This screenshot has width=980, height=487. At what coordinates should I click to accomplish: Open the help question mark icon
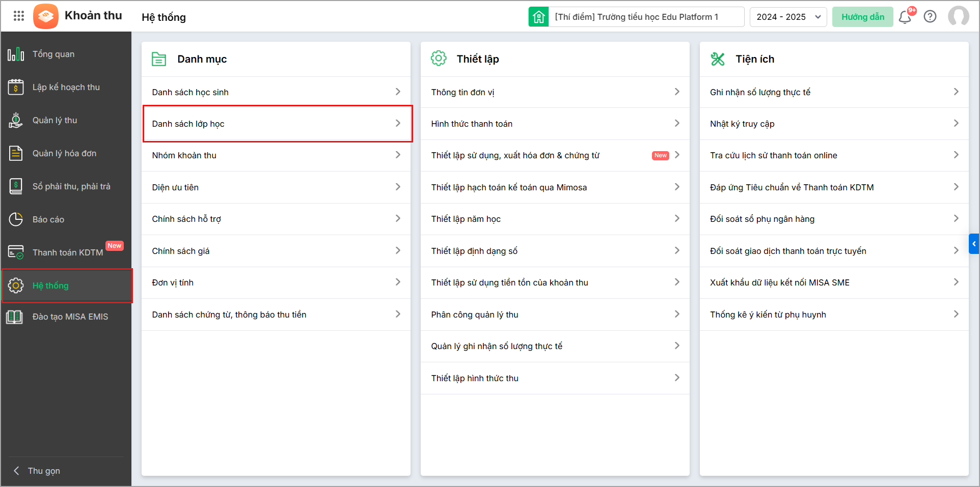[930, 17]
